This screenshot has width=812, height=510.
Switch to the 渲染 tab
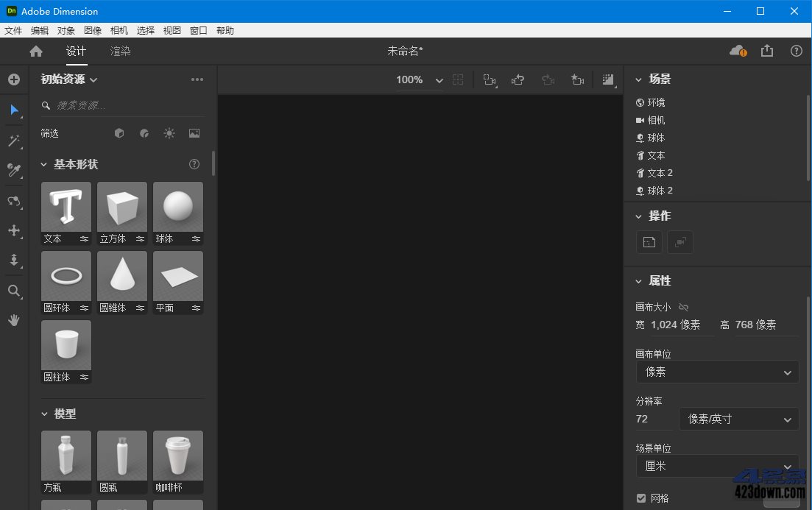(x=119, y=51)
